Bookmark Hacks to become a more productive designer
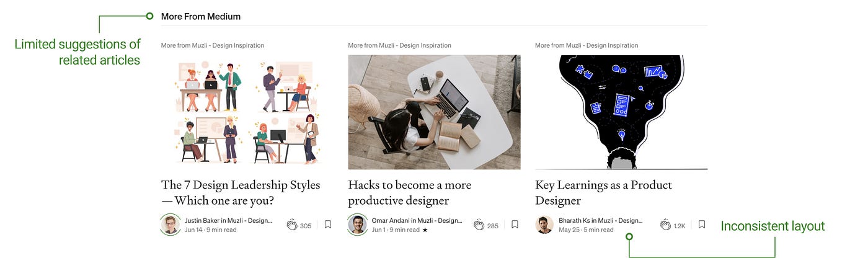The width and height of the screenshot is (868, 268). click(x=515, y=225)
